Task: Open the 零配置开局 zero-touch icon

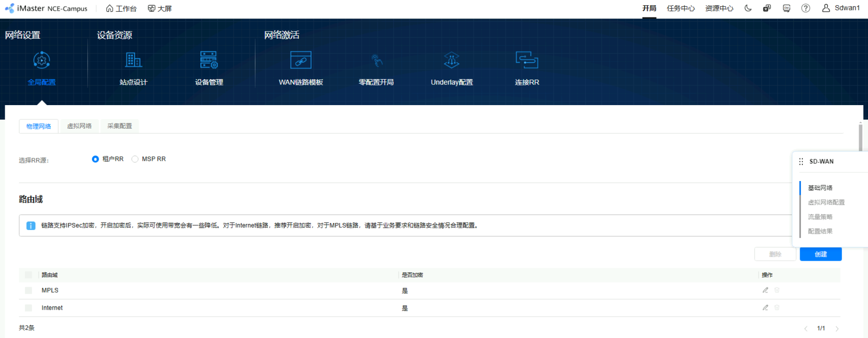Action: pyautogui.click(x=376, y=61)
